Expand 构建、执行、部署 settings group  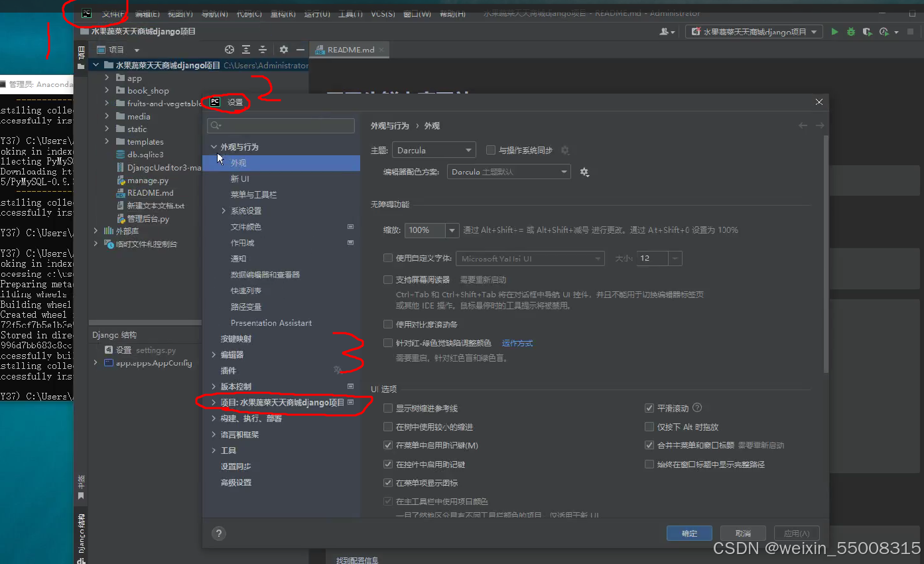click(214, 419)
